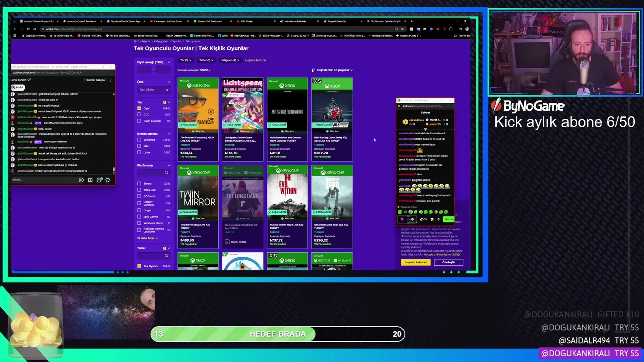The image size is (644, 362).
Task: Click the heart icon in YouTube chat
Action: (107, 180)
